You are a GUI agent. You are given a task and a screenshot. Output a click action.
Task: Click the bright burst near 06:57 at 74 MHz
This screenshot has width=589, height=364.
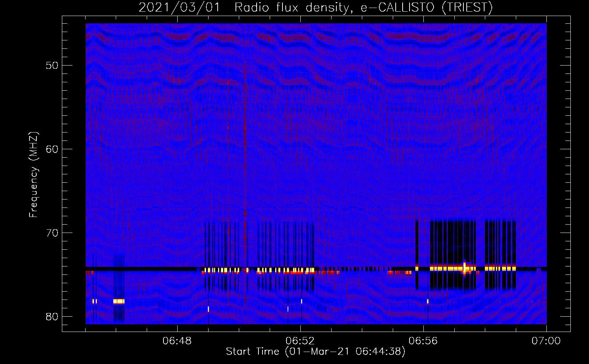click(464, 269)
